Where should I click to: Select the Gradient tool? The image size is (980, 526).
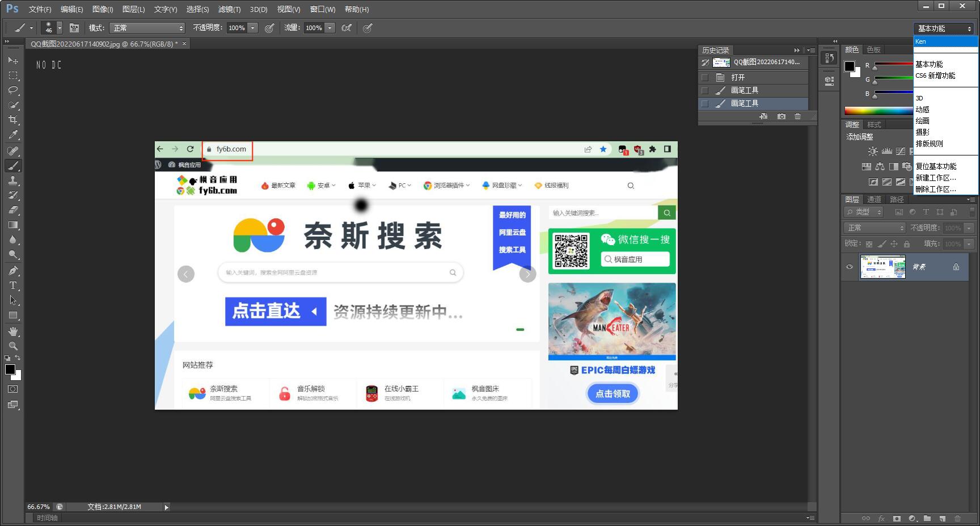pyautogui.click(x=13, y=225)
